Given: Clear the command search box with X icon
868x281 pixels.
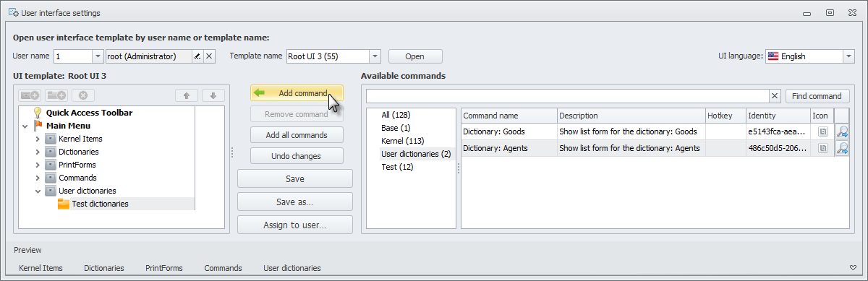Looking at the screenshot, I should click(x=775, y=96).
